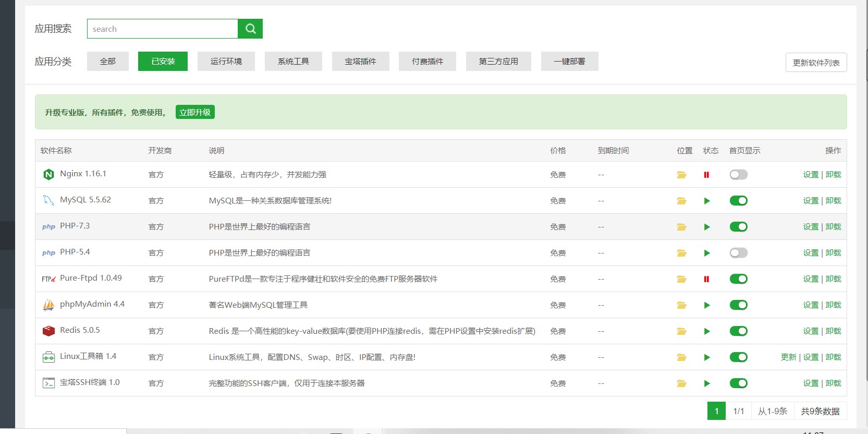Click the phpMyAdmin running status icon
The height and width of the screenshot is (434, 868).
[707, 305]
